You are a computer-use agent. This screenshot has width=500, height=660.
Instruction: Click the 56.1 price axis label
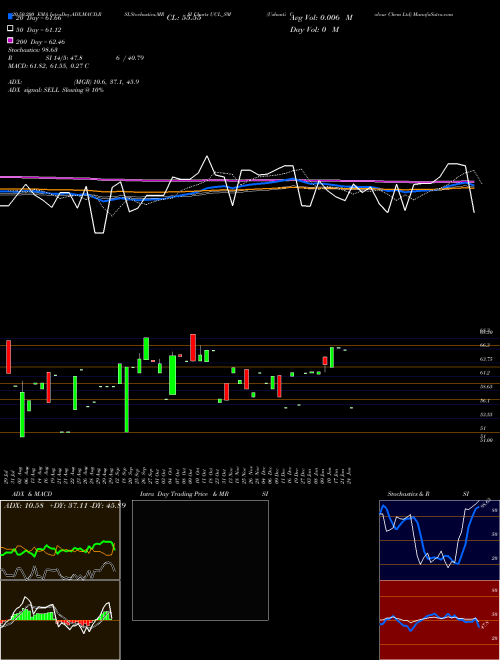point(484,401)
